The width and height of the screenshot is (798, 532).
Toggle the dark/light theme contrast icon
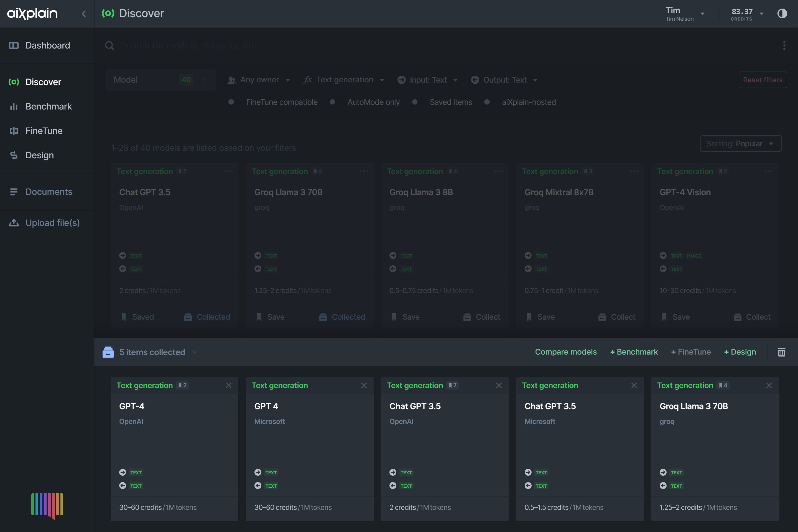click(x=782, y=14)
